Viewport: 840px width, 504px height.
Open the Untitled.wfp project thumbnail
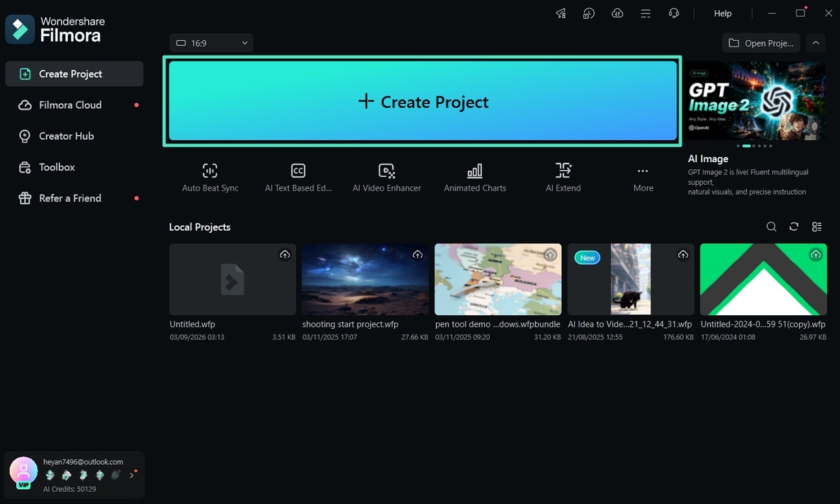(x=233, y=279)
